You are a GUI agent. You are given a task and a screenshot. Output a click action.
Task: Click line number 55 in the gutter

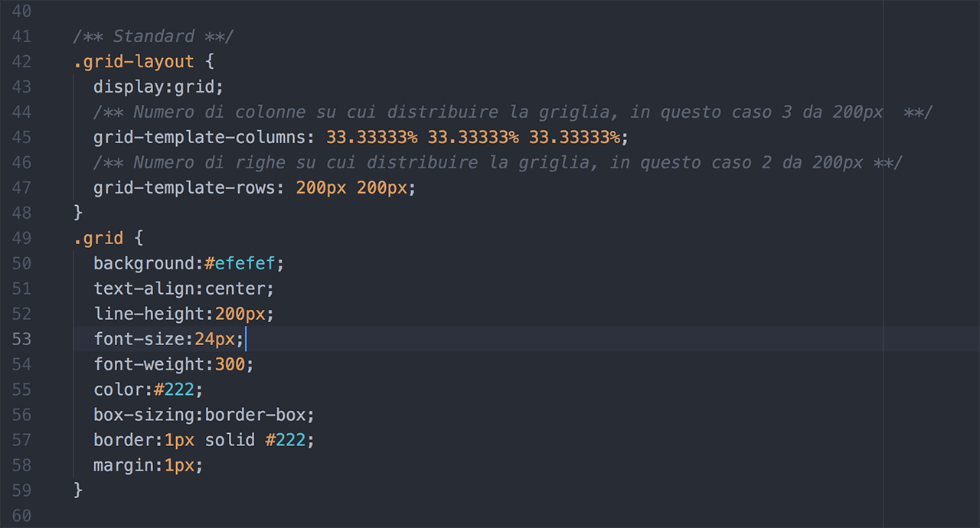coord(22,389)
